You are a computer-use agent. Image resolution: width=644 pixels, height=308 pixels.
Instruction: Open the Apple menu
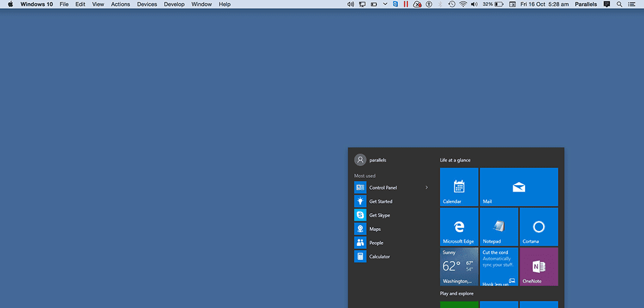10,4
